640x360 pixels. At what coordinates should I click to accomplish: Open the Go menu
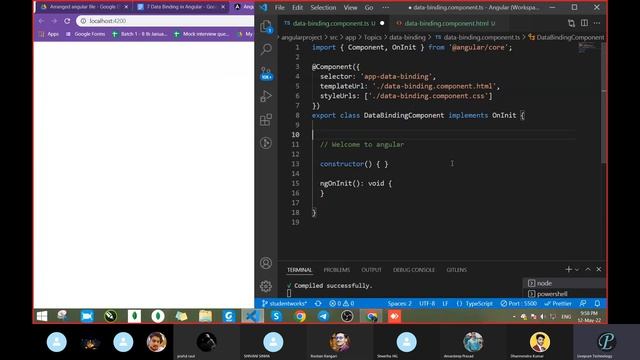pos(369,7)
